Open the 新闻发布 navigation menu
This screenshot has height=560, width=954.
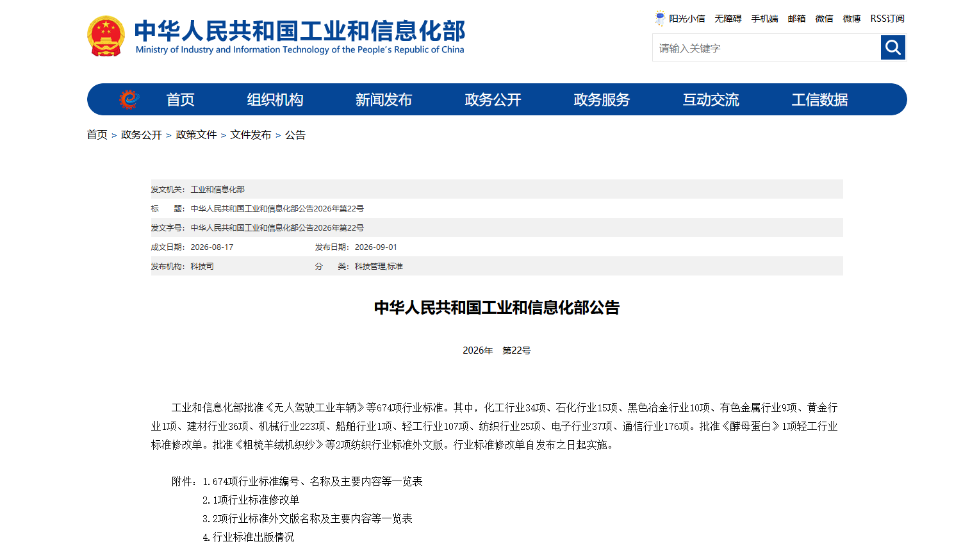point(384,99)
